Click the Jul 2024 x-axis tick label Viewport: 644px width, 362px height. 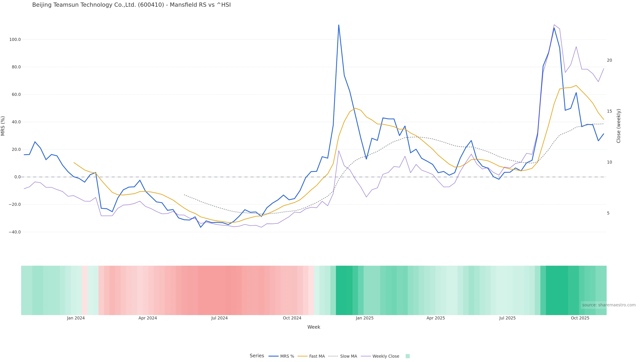[x=219, y=318]
